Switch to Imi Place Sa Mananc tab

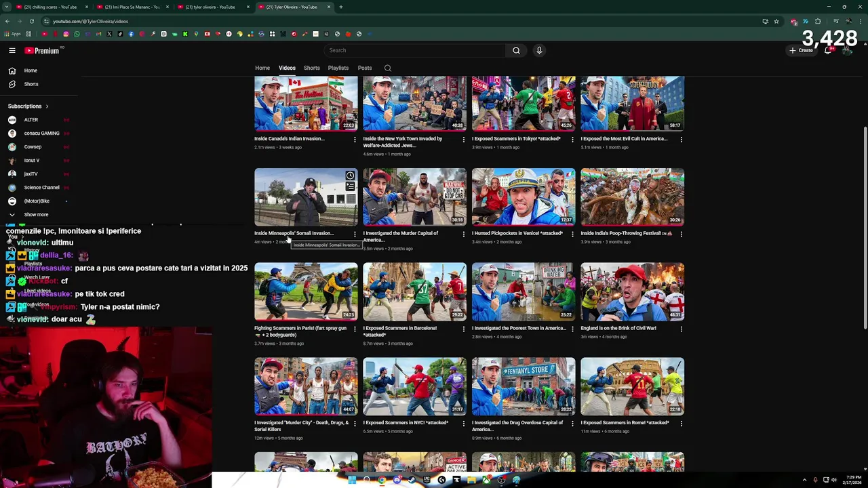click(133, 7)
